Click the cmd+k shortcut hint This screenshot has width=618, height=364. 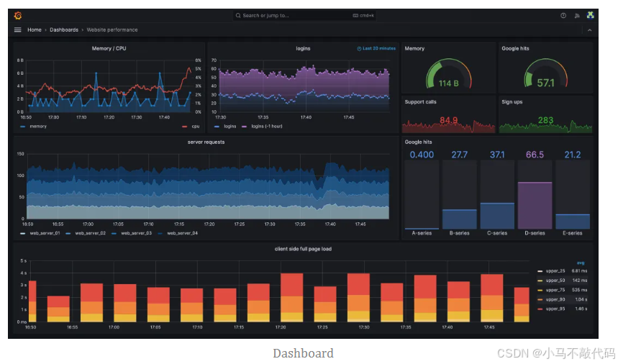point(363,15)
